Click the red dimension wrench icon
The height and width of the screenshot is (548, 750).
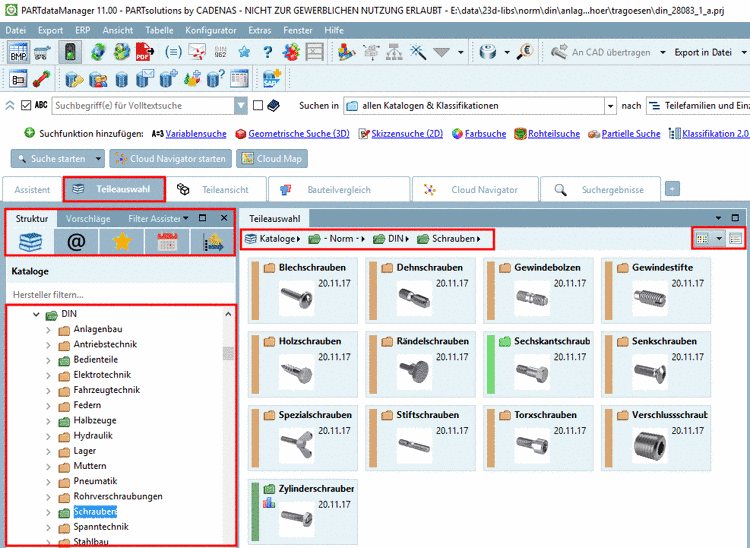tap(42, 79)
